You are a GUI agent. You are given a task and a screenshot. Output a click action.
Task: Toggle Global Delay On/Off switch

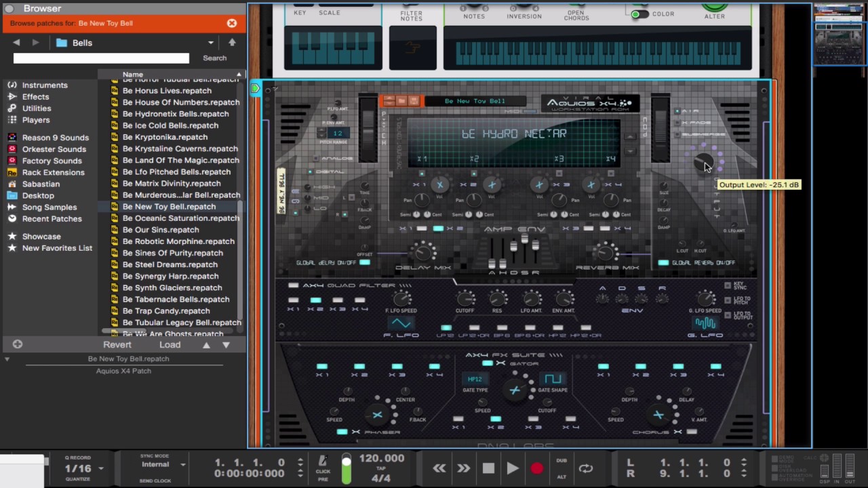click(365, 262)
